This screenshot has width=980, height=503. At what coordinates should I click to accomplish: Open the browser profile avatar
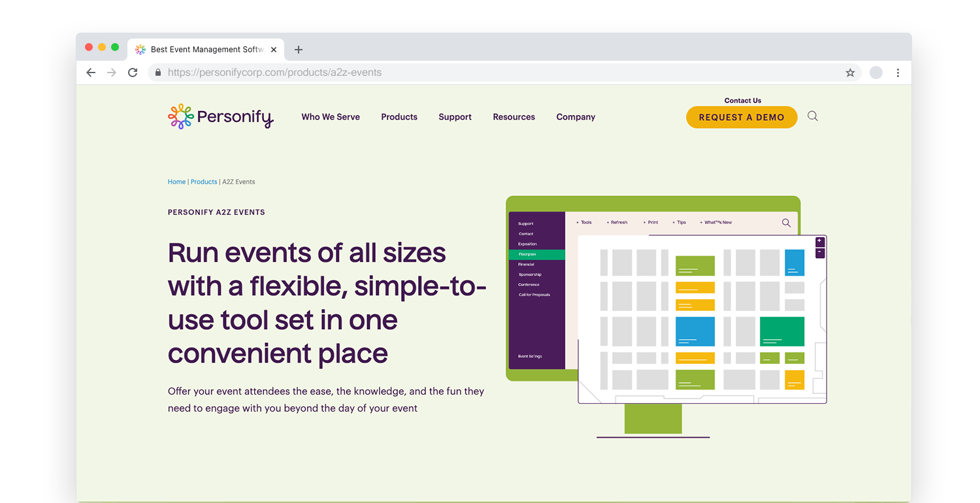click(x=876, y=73)
